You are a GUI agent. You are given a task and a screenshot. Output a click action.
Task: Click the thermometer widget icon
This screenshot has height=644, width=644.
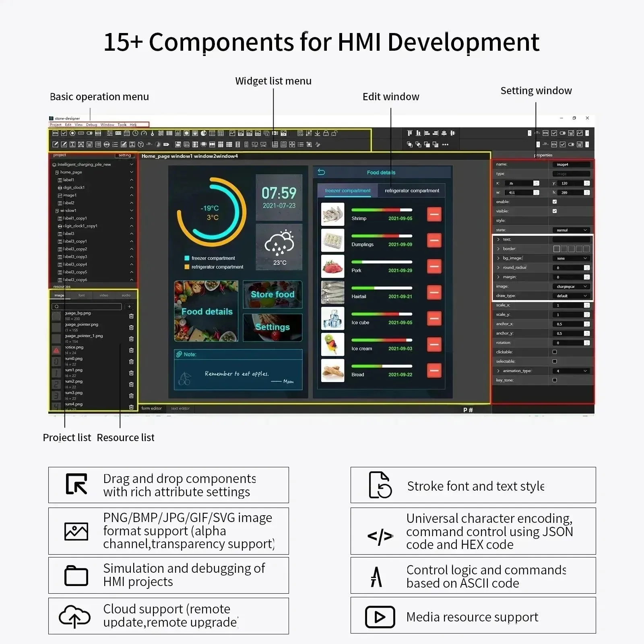(x=152, y=133)
